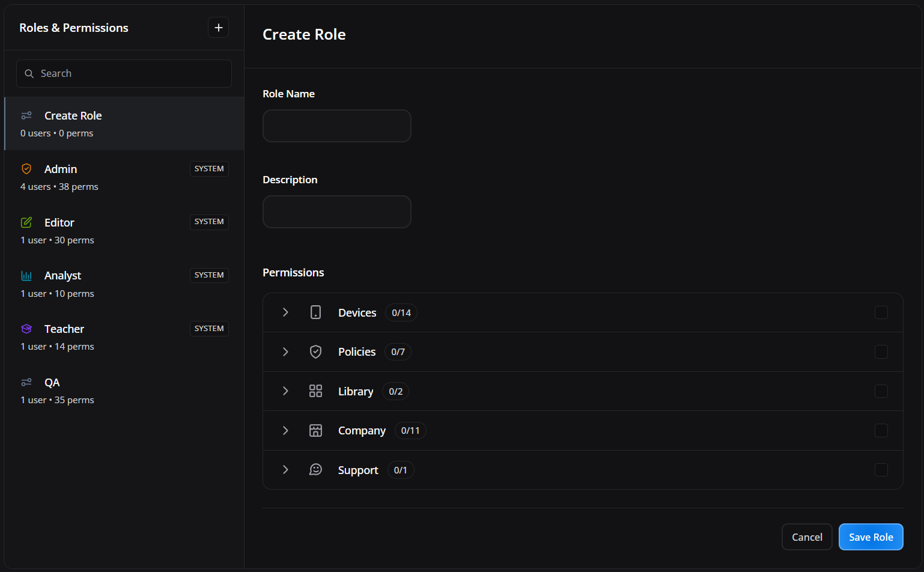Expand the Support permission group

(285, 470)
